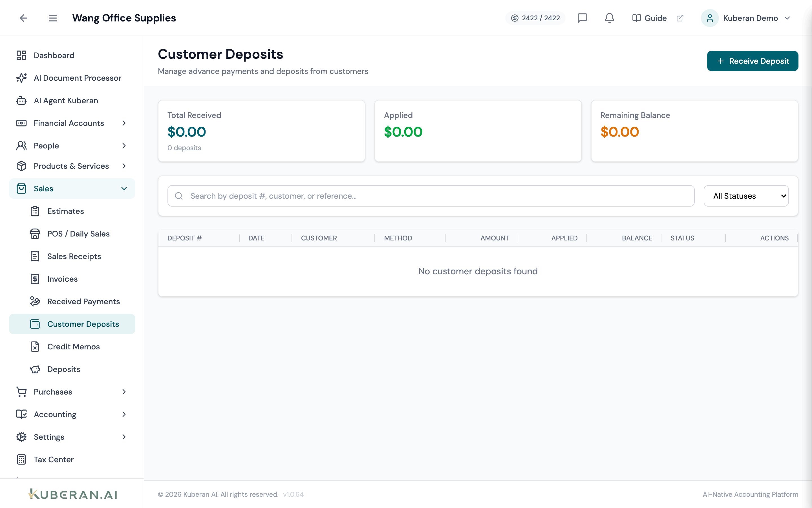Screen dimensions: 812x508
Task: Click the Purchases cart icon
Action: (x=21, y=392)
